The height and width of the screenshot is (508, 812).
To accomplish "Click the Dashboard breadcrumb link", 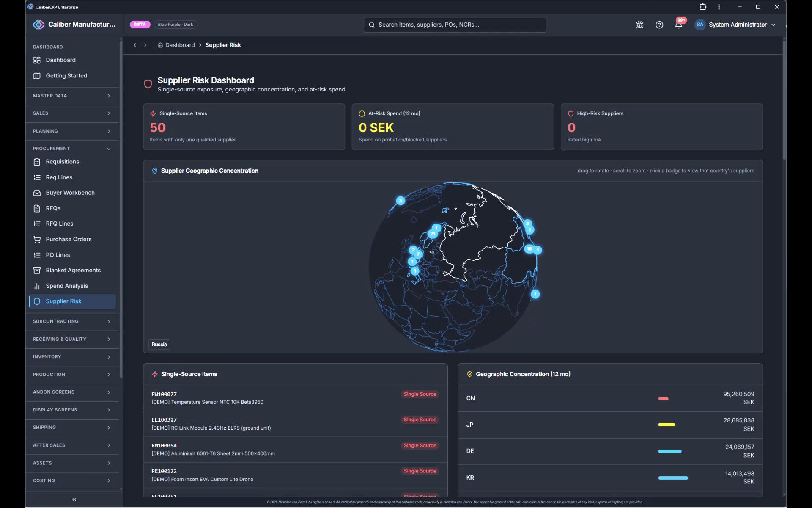I will coord(176,45).
